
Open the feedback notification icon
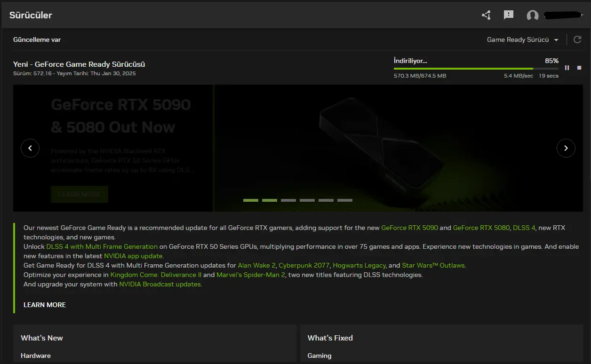509,15
